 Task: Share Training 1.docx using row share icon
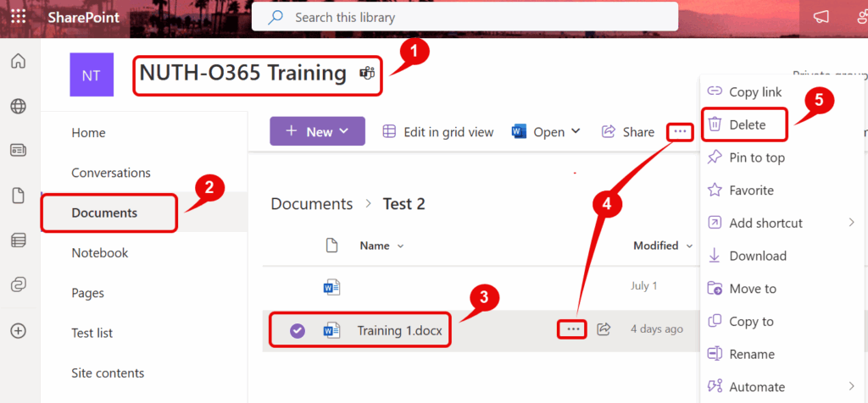(x=604, y=328)
